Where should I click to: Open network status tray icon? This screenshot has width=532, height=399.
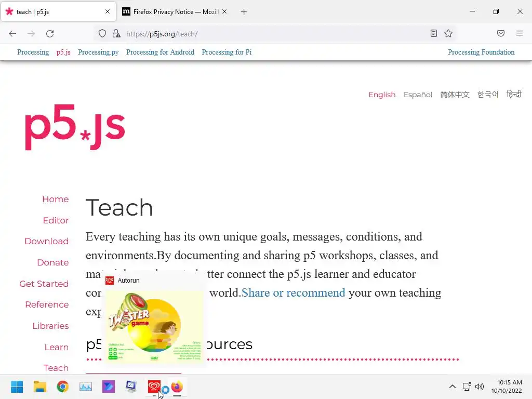tap(467, 387)
